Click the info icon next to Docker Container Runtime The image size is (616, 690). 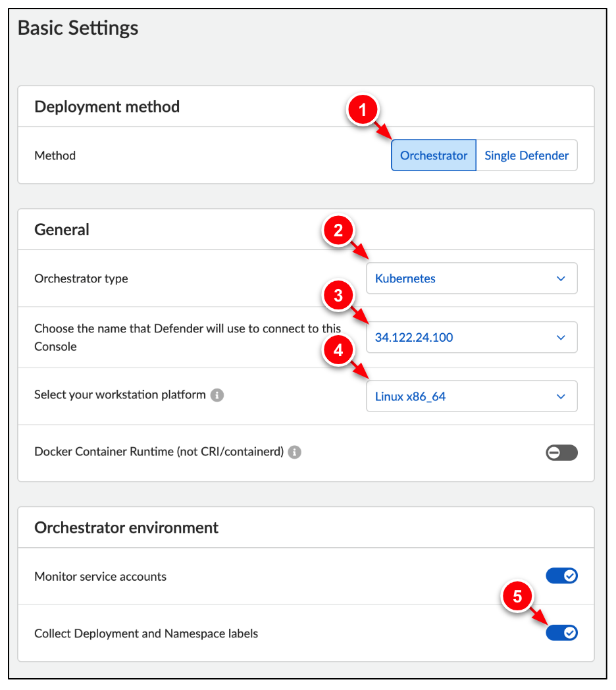click(x=294, y=452)
